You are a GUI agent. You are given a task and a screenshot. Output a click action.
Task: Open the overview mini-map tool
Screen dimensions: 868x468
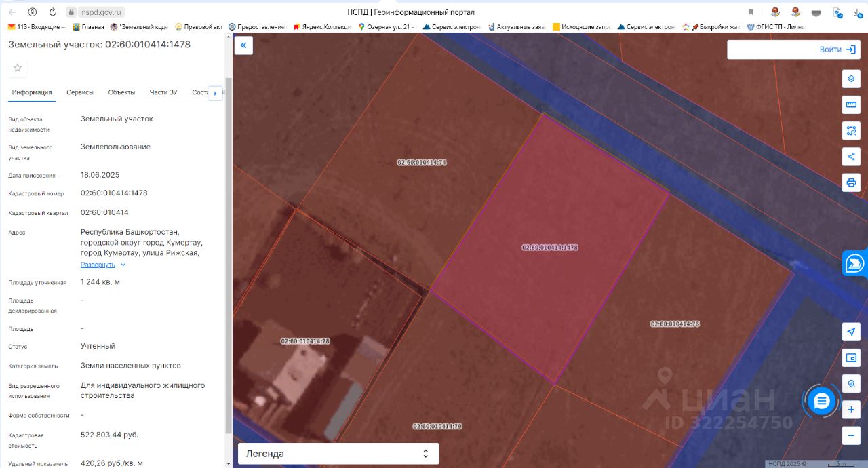tap(851, 357)
